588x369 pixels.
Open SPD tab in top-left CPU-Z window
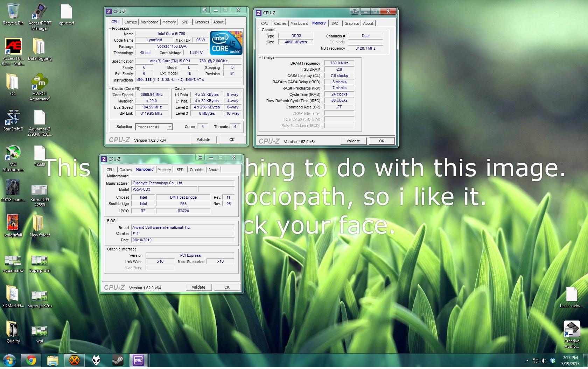pos(185,22)
